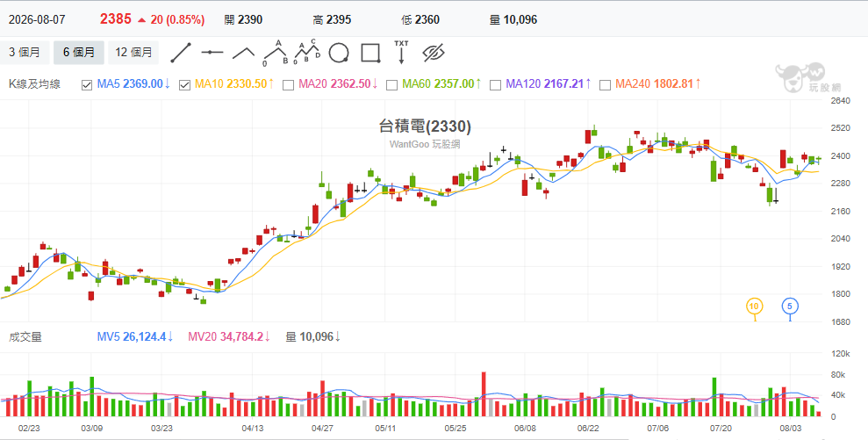Select the trend line drawing tool

(181, 53)
